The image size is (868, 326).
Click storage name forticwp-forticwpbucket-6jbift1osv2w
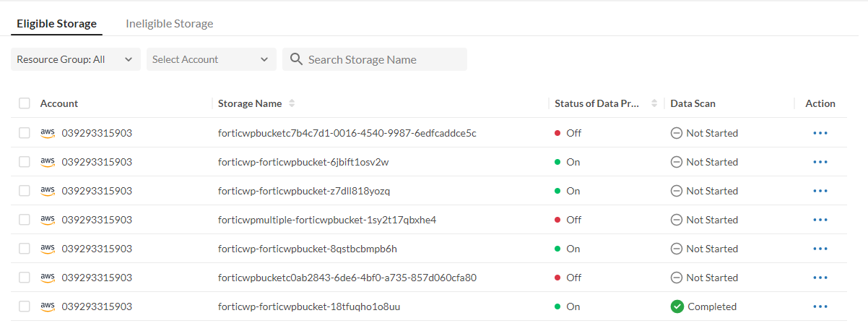coord(303,162)
